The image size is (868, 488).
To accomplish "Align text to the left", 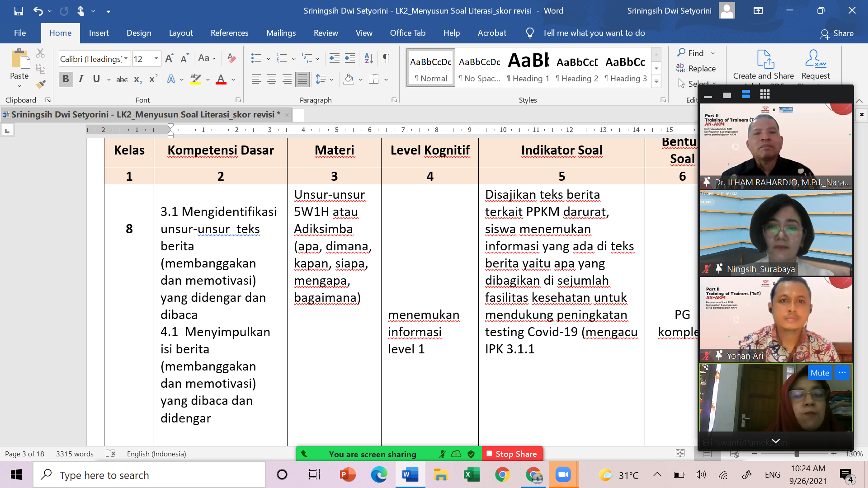I will point(256,80).
